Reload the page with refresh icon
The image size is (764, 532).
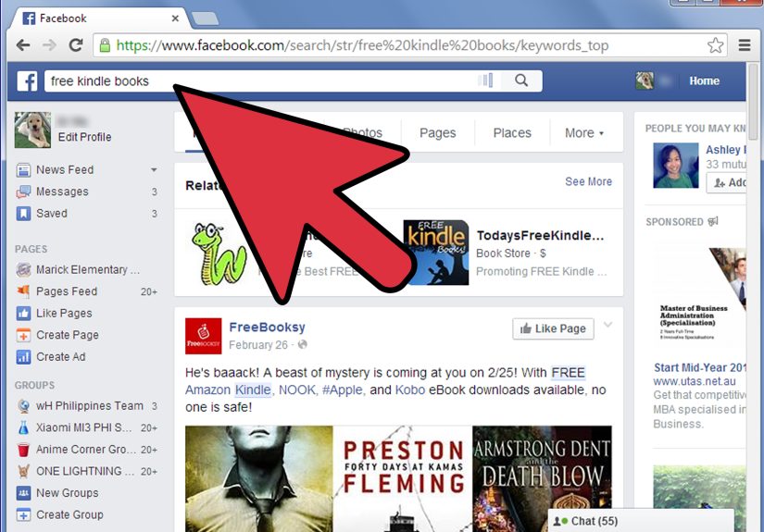[76, 45]
